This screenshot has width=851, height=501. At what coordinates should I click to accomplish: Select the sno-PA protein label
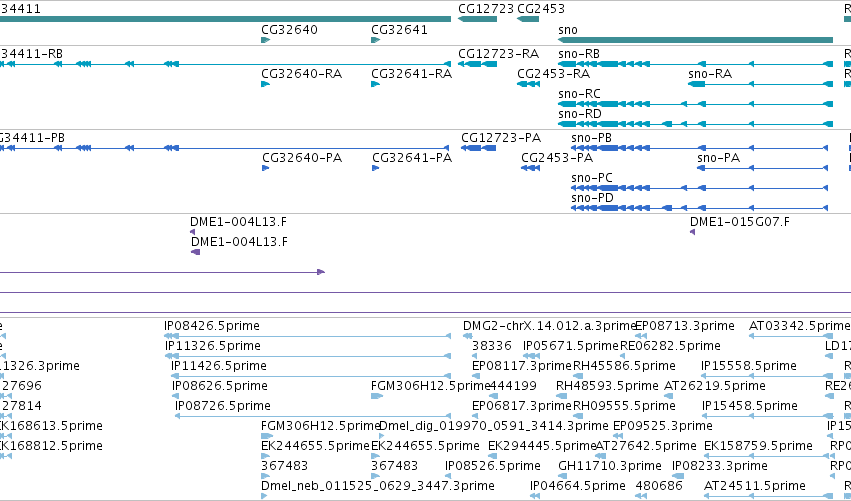coord(719,158)
